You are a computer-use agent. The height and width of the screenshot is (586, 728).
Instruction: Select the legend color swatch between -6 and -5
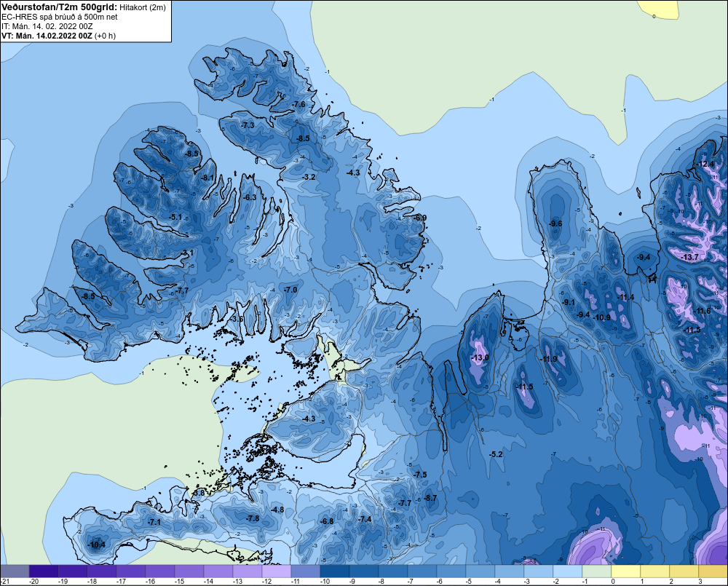[451, 571]
